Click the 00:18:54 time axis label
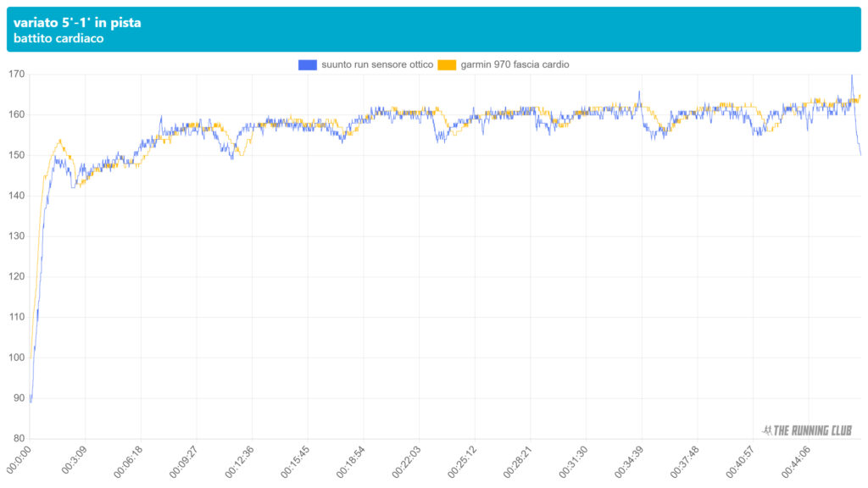This screenshot has width=868, height=488. (349, 463)
